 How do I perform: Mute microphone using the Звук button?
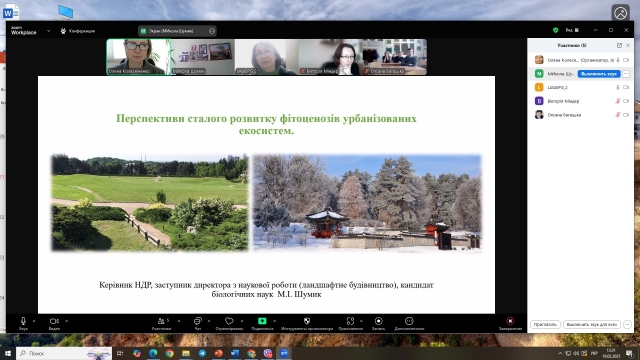(x=23, y=323)
